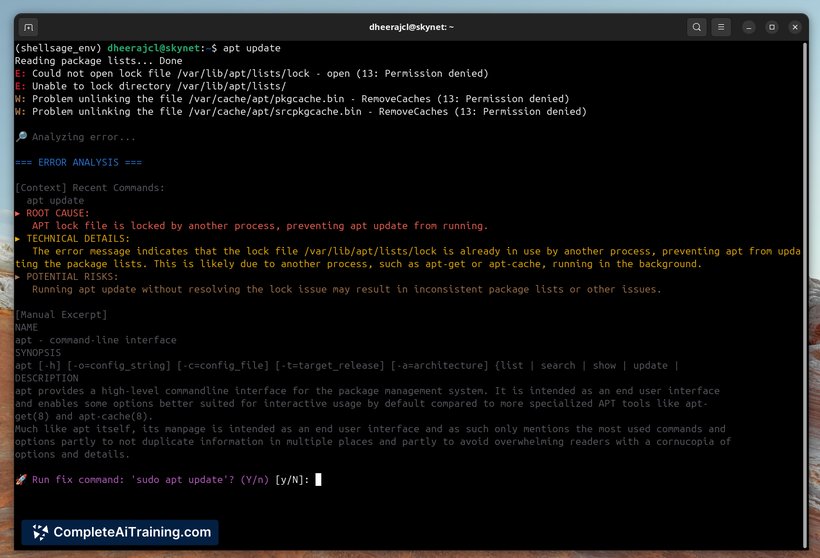This screenshot has width=820, height=558.
Task: Click 'Unable to lock directory' error line
Action: tap(151, 86)
